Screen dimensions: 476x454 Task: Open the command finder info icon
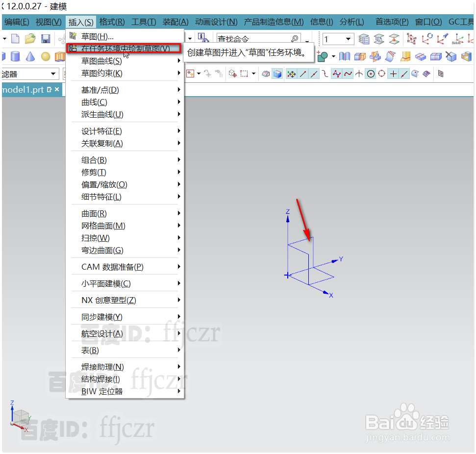pyautogui.click(x=203, y=38)
